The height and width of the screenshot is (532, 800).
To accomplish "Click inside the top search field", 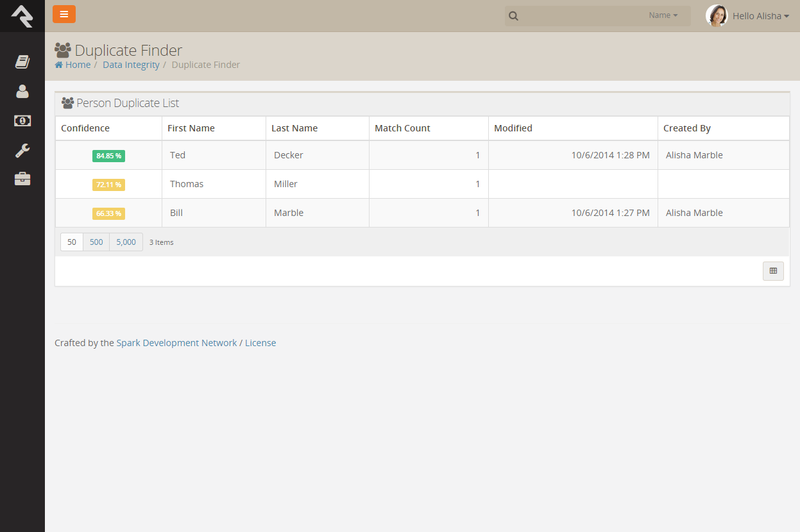I will click(581, 16).
